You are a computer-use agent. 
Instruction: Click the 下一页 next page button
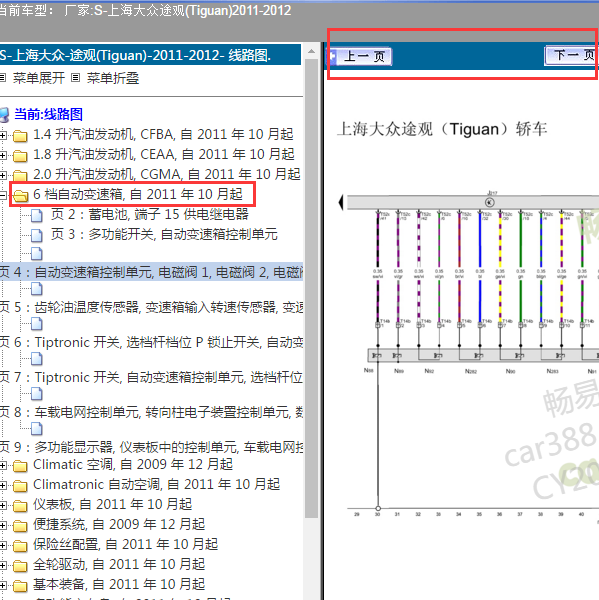tap(571, 56)
